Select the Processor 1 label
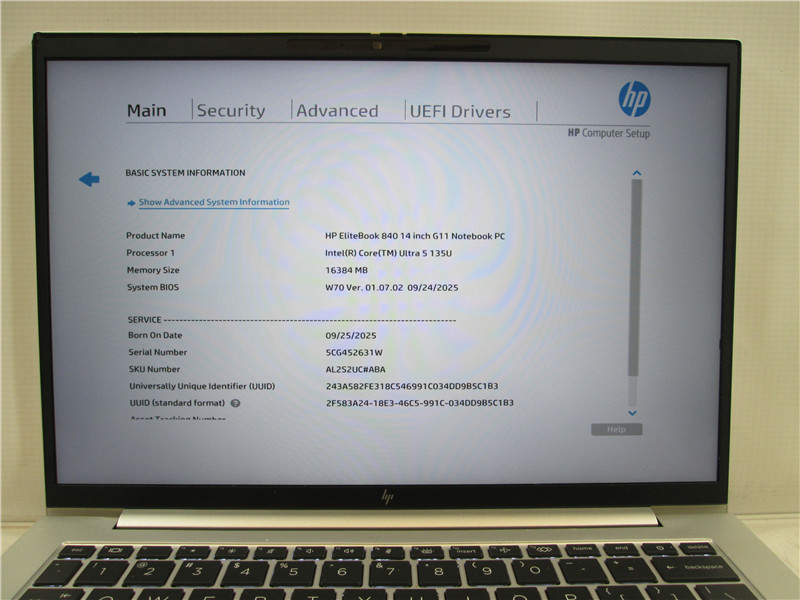 (151, 253)
